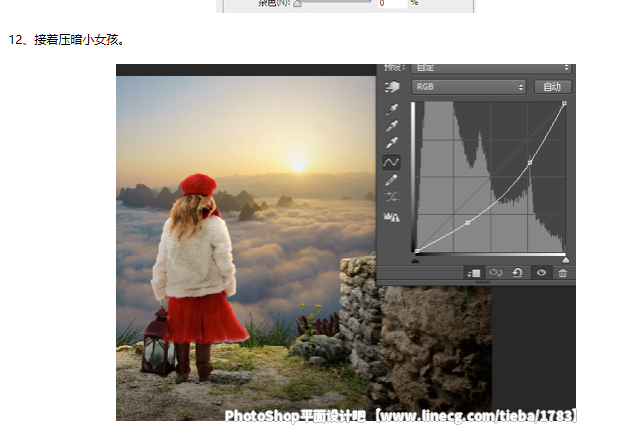Viewport: 633px width, 435px height.
Task: Toggle curves layer visibility eye
Action: click(x=541, y=273)
